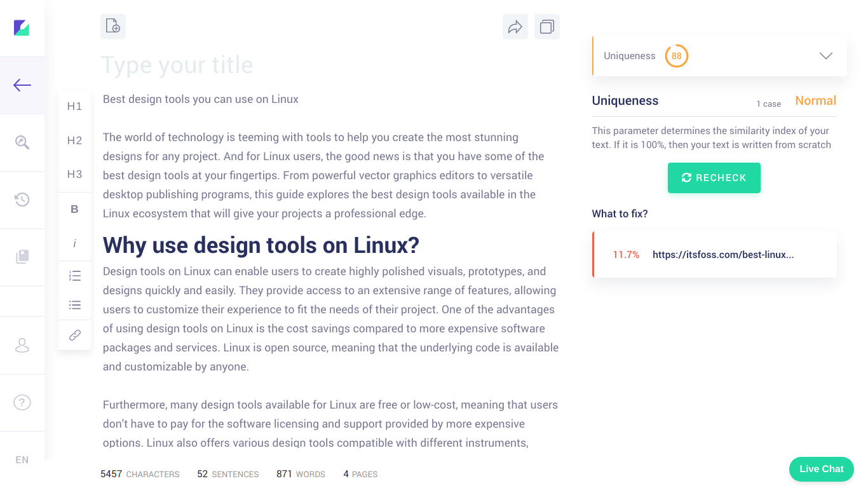The image size is (868, 488).
Task: Go back with the left arrow
Action: [22, 85]
